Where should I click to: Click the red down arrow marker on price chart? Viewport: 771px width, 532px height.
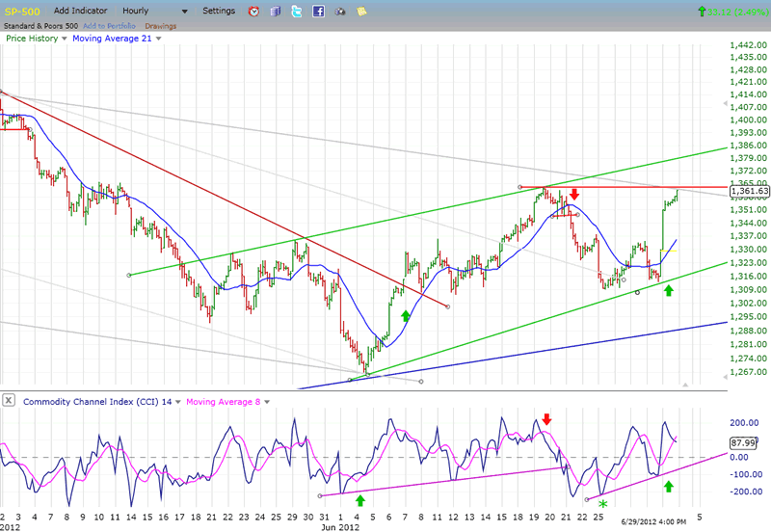pyautogui.click(x=574, y=195)
